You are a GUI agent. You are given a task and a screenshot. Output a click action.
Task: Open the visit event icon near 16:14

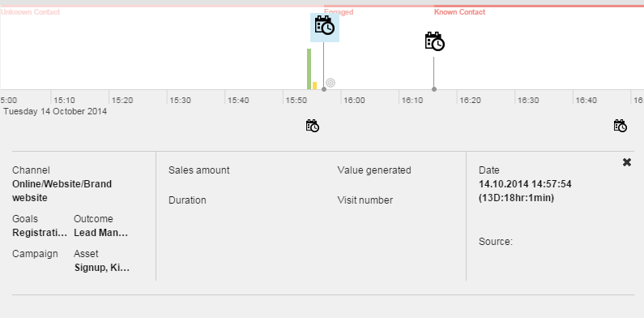pyautogui.click(x=434, y=41)
